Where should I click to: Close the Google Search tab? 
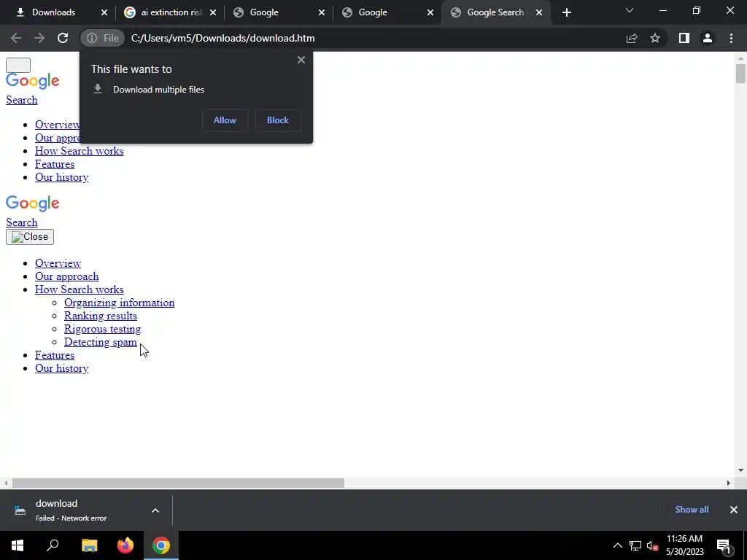539,12
